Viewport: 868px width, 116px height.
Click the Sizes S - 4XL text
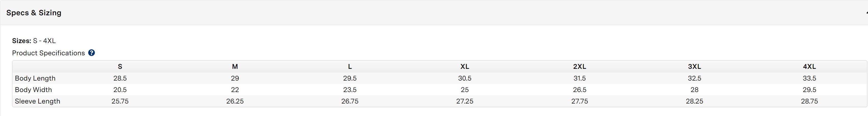(34, 41)
